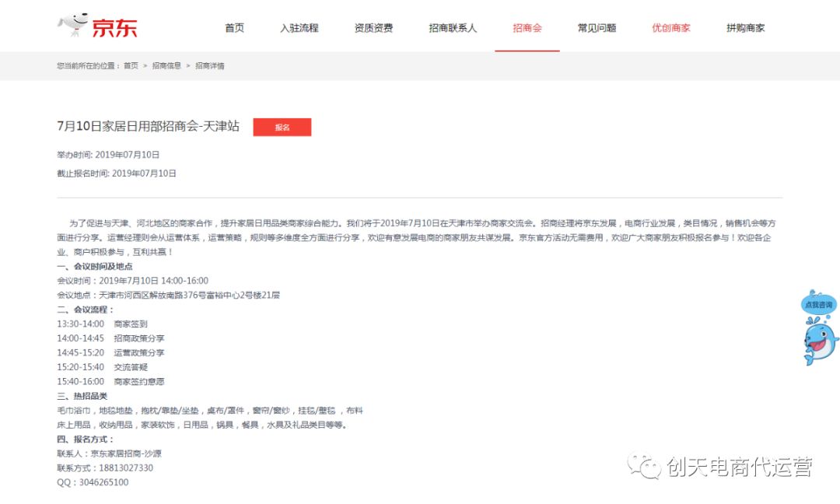The width and height of the screenshot is (840, 504).
Task: Open the 招商联系人 navigation item
Action: point(453,28)
